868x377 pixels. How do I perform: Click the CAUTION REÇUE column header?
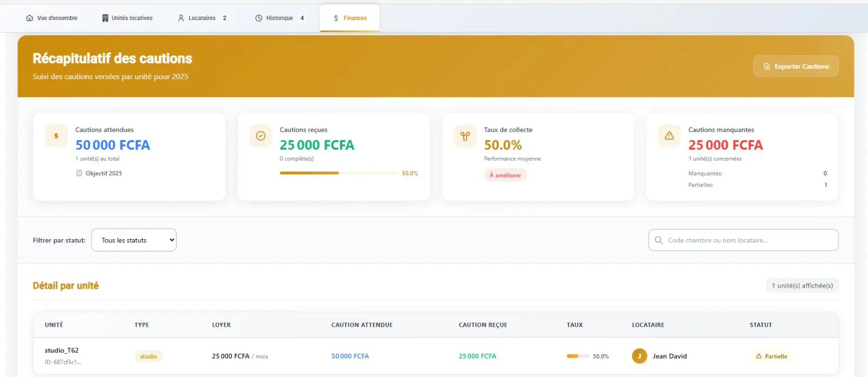pyautogui.click(x=483, y=325)
